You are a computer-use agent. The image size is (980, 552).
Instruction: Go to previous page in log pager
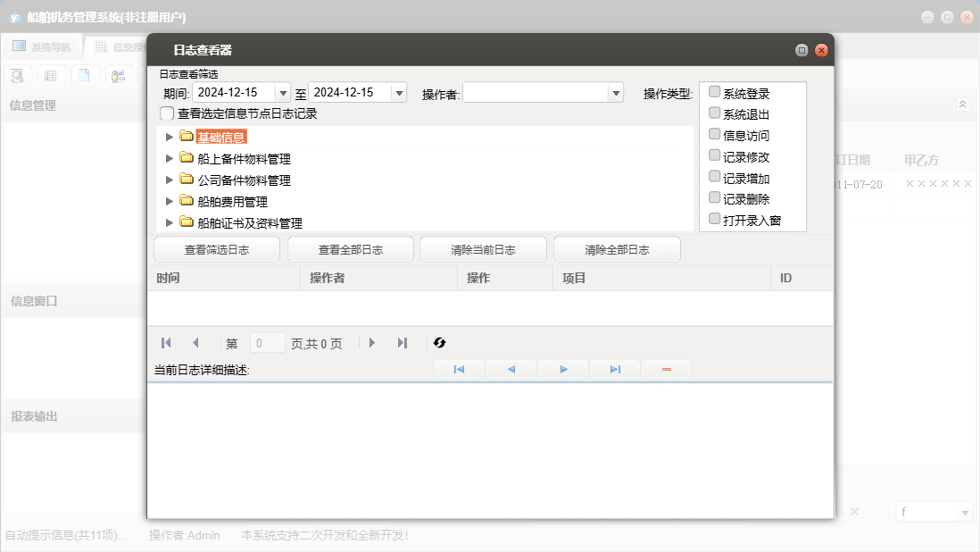[x=195, y=343]
